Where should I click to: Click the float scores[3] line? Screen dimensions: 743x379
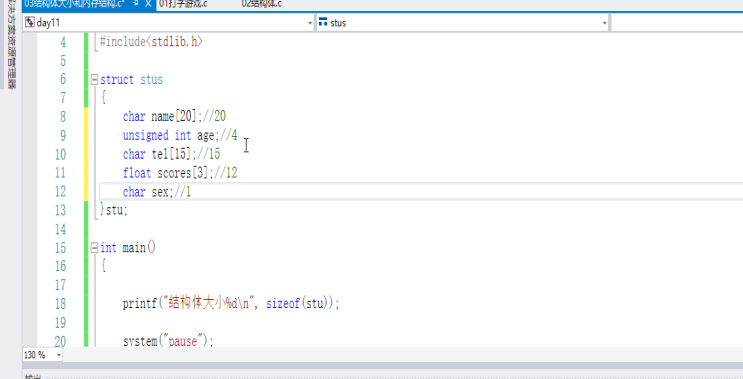[180, 173]
